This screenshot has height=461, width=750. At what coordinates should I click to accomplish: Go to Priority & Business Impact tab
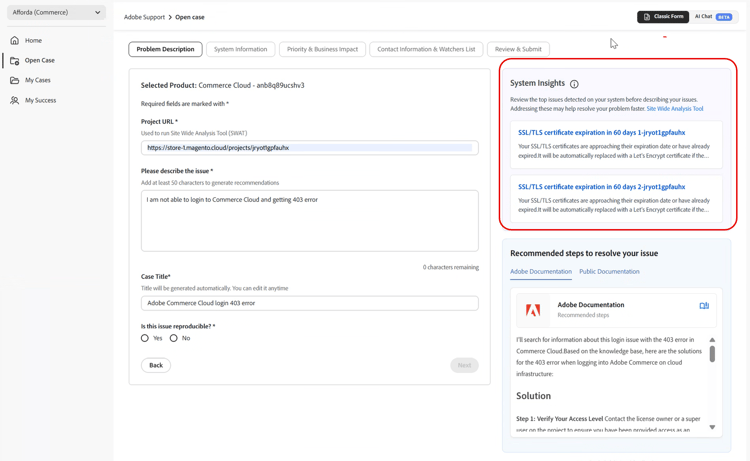[322, 49]
